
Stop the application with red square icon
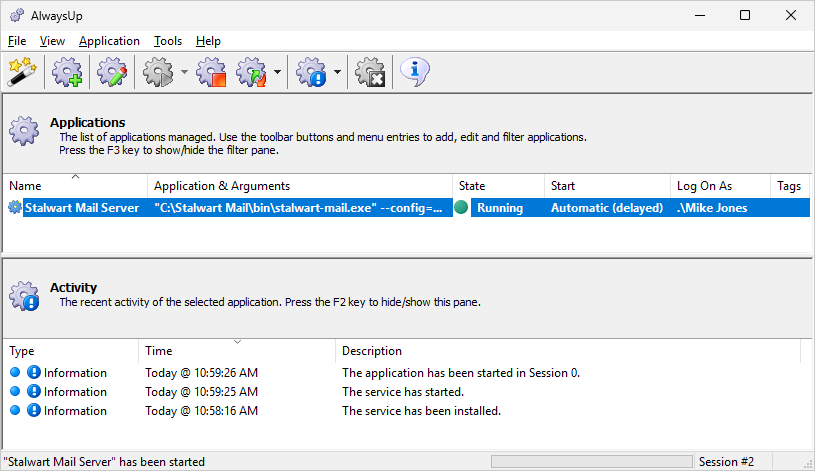[x=211, y=72]
